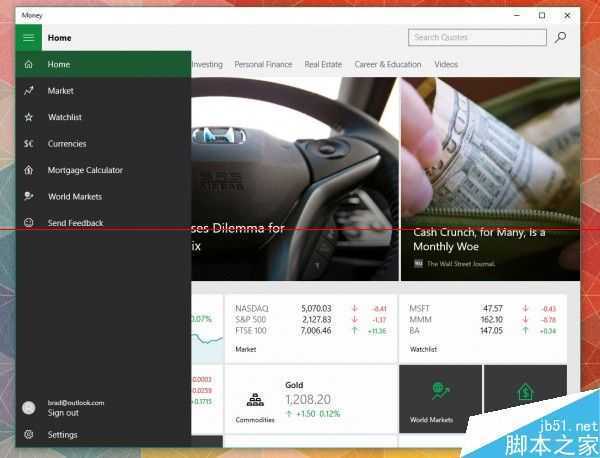Click the Commodities label under gold bars
The width and height of the screenshot is (600, 458).
pos(255,420)
